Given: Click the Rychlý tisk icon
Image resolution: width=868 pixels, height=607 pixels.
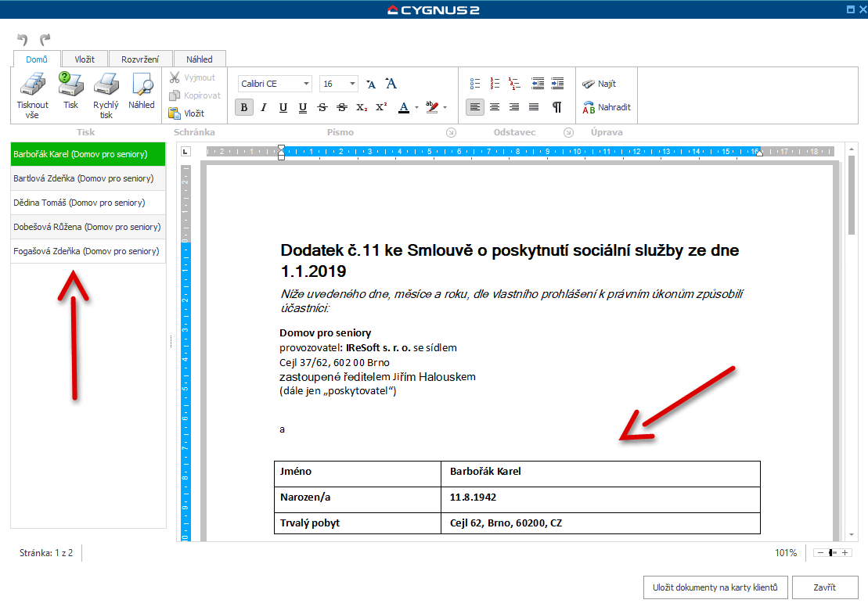Looking at the screenshot, I should pyautogui.click(x=106, y=85).
